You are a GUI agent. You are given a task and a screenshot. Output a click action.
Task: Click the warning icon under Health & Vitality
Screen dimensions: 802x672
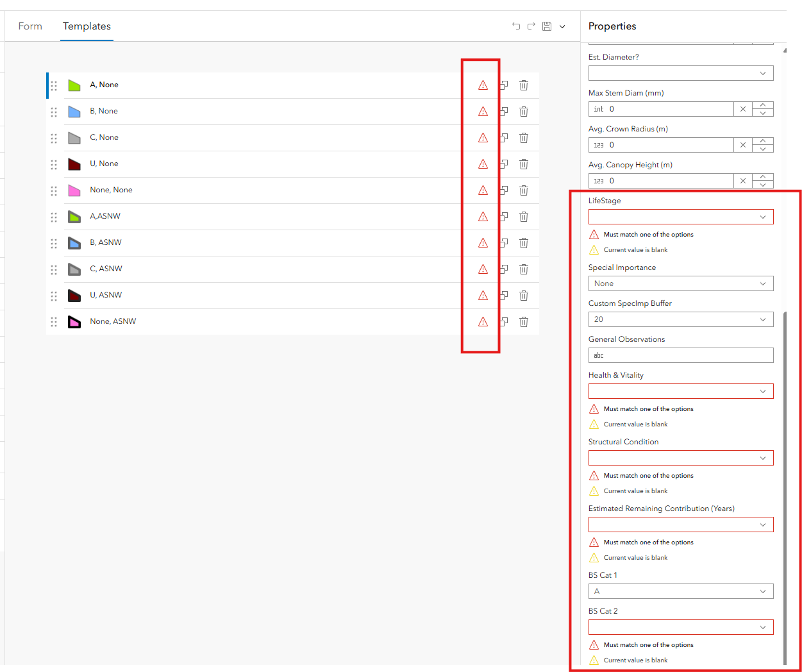coord(594,408)
